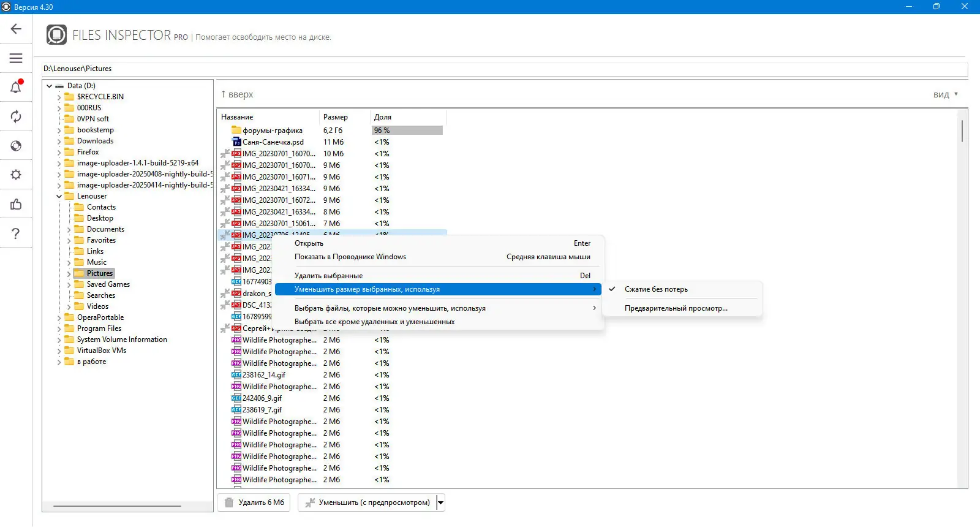This screenshot has width=980, height=527.
Task: Click the back arrow icon in sidebar
Action: pos(16,29)
